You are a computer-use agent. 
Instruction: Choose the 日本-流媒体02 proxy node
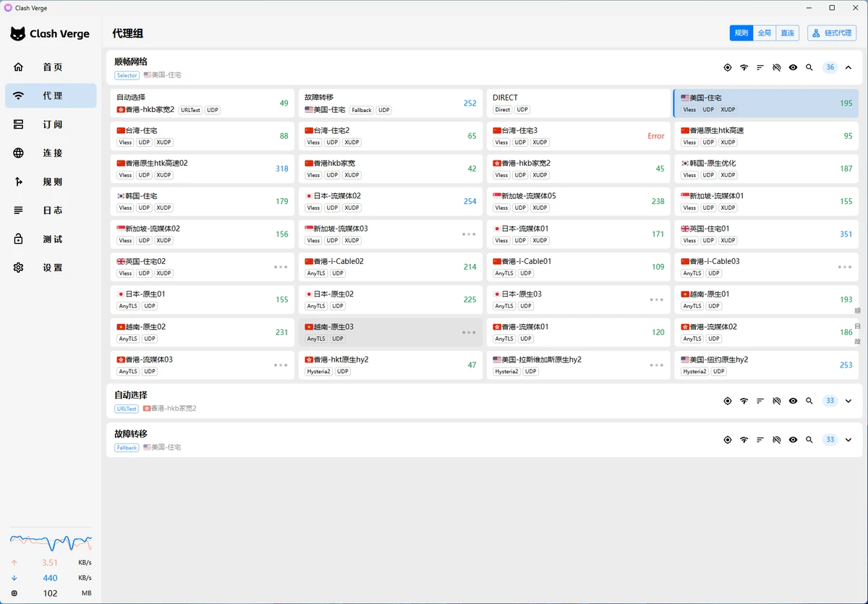(x=391, y=201)
